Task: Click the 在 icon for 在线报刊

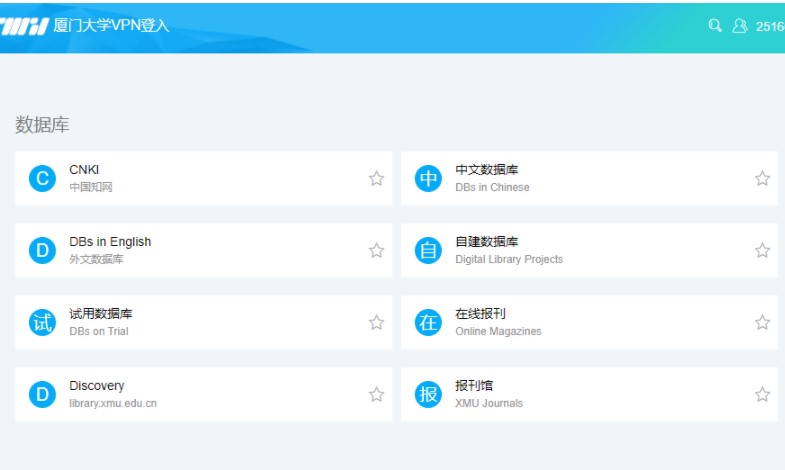Action: pos(429,322)
